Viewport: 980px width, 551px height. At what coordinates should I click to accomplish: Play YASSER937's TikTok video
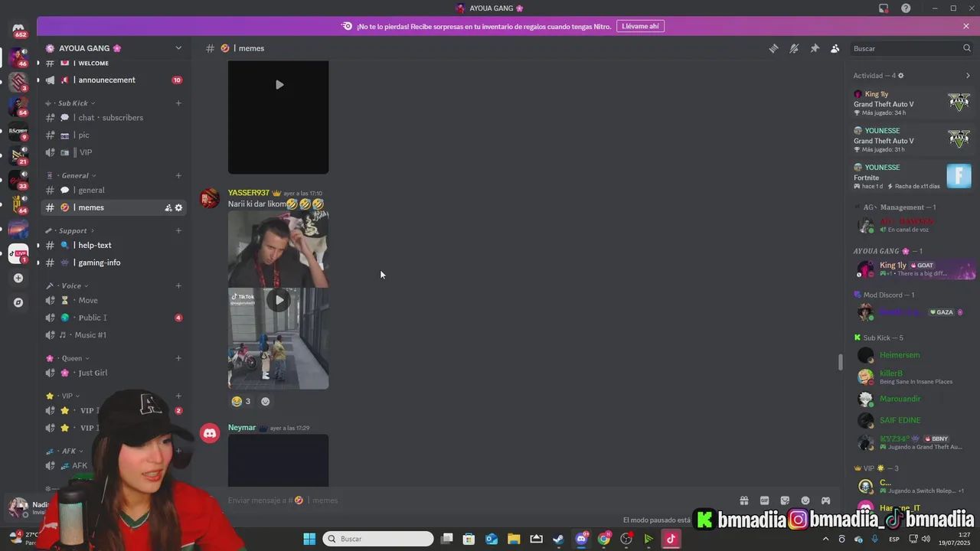point(279,301)
